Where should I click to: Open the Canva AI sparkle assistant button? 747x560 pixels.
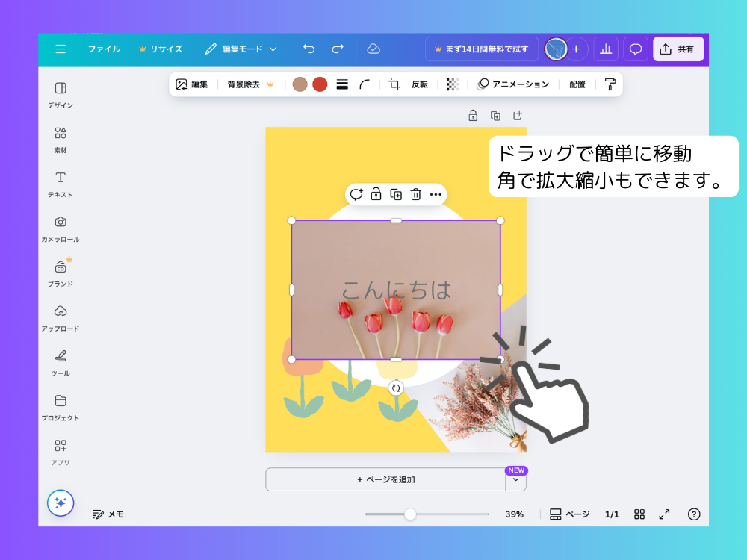[61, 503]
